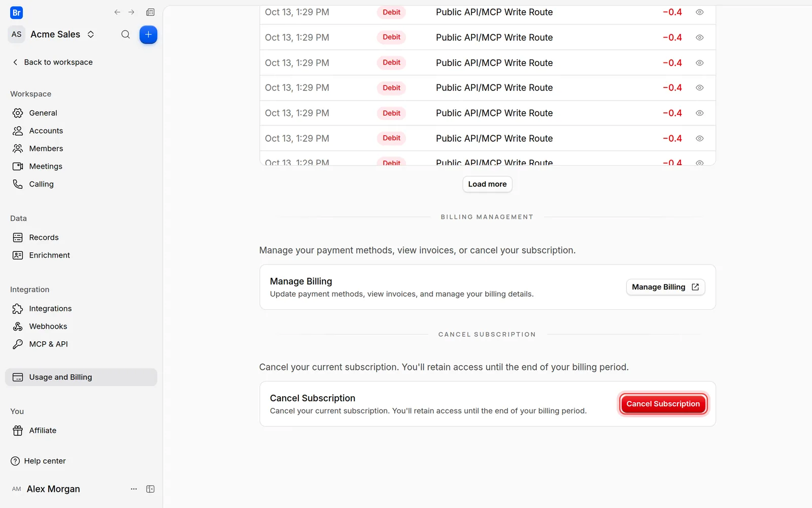Click the AS workspace avatar

tap(17, 35)
